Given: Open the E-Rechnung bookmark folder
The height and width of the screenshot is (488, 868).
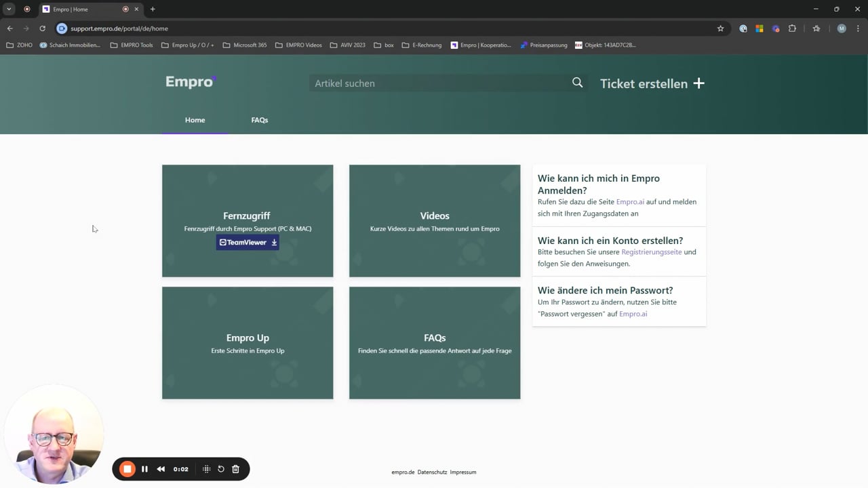Looking at the screenshot, I should tap(421, 45).
